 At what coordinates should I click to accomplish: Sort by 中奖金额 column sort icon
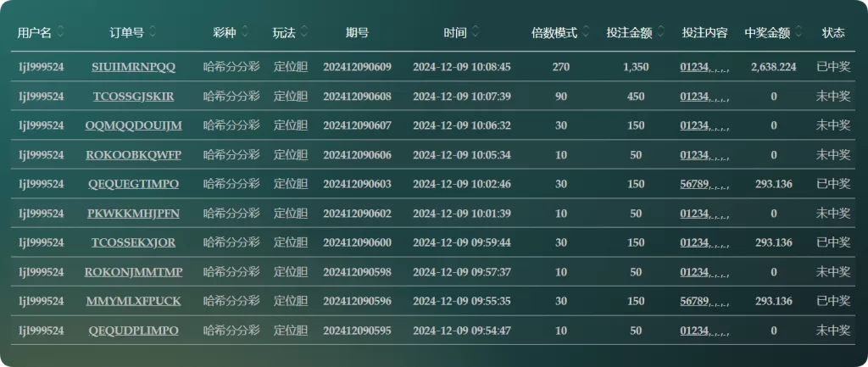pyautogui.click(x=798, y=33)
